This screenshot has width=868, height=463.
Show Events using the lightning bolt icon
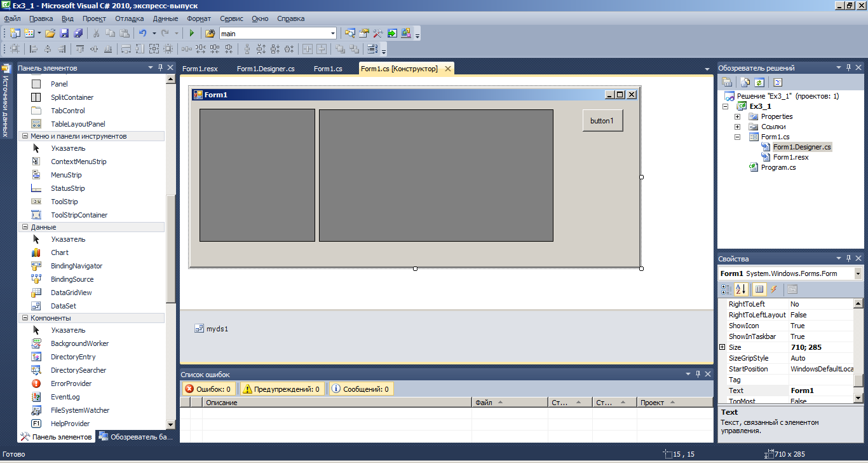coord(774,289)
